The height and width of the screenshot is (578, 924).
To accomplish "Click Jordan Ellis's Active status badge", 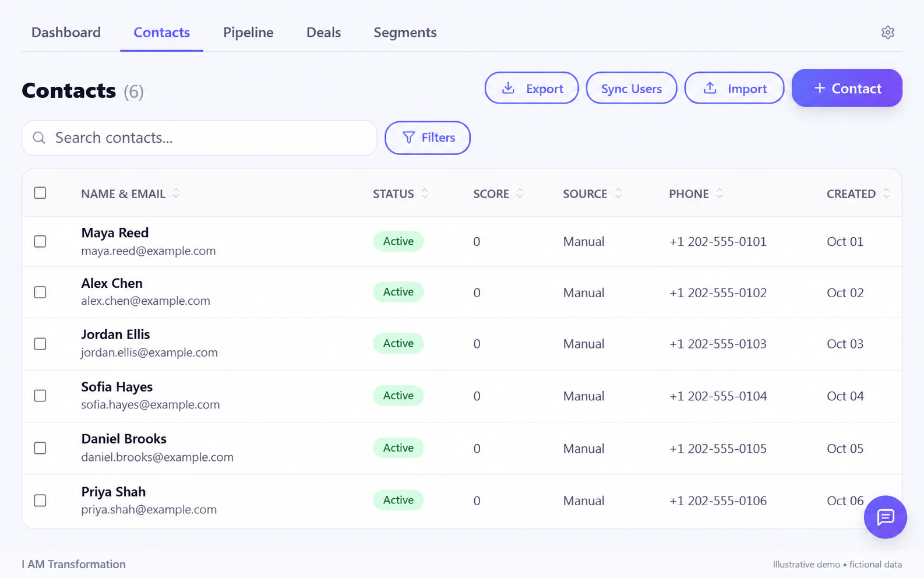I will (398, 343).
